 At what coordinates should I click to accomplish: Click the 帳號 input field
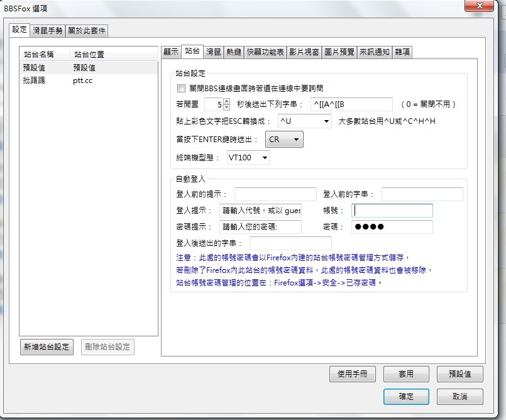click(392, 211)
